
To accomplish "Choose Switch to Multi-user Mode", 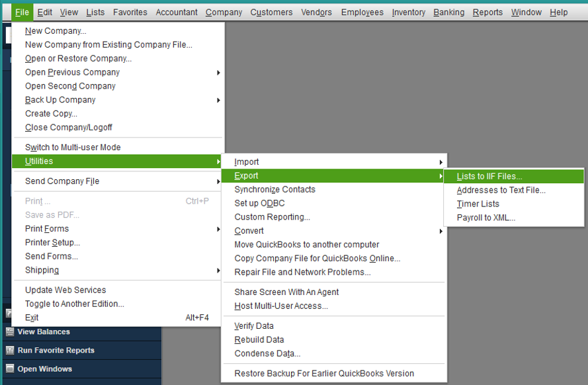I will [117, 148].
